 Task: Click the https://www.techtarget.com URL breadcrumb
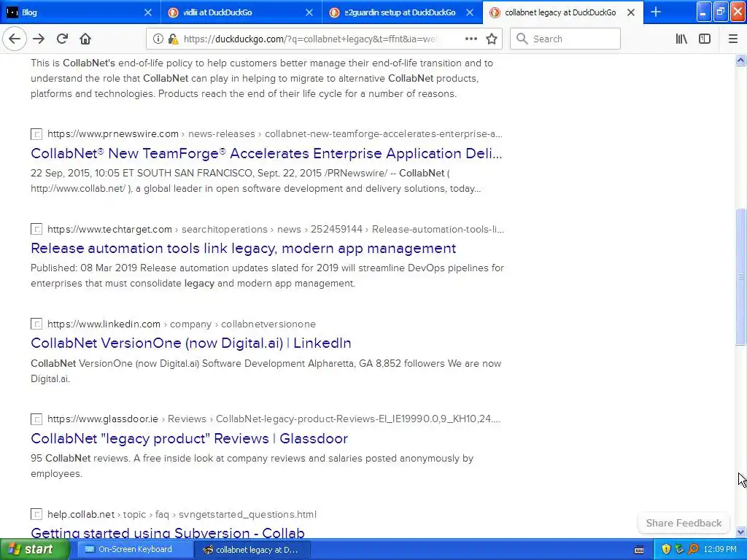pos(109,229)
